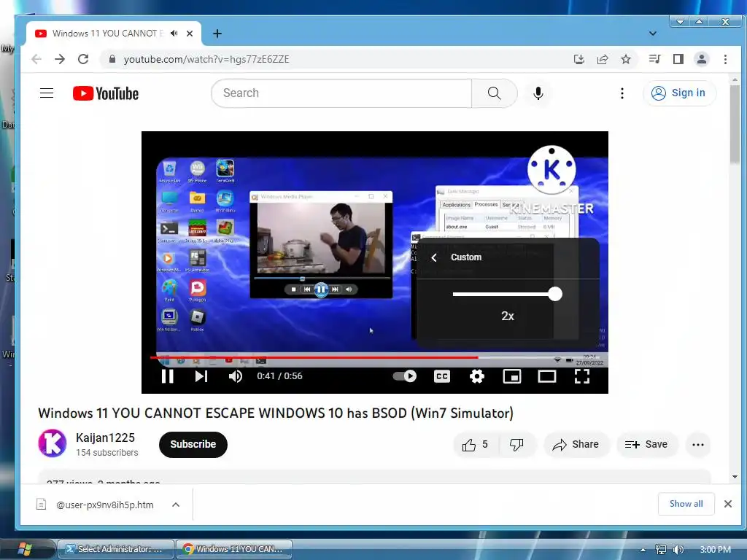Sign in to YouTube
747x560 pixels.
pos(679,93)
